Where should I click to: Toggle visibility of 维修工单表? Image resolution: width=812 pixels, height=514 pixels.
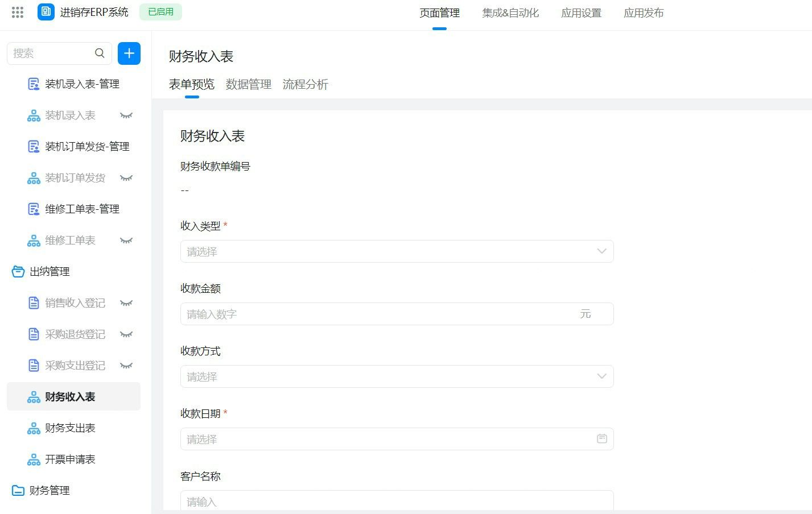pyautogui.click(x=126, y=241)
